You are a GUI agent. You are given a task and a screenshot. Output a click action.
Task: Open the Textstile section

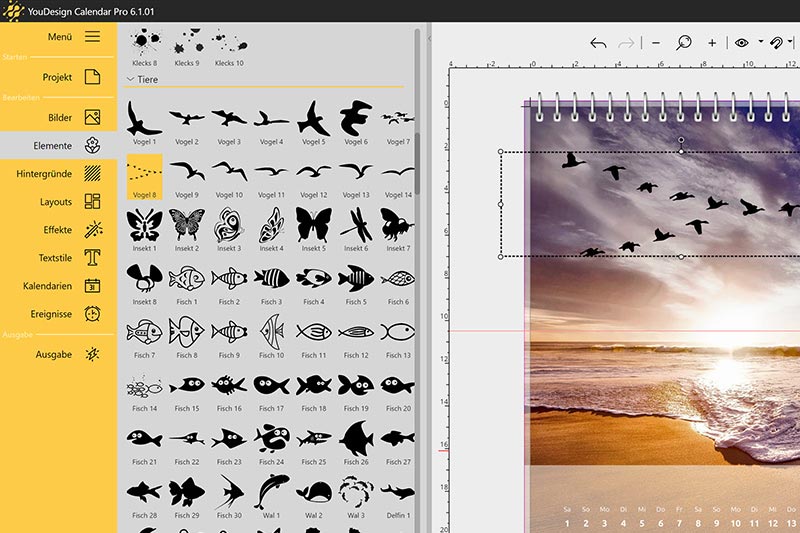tap(57, 258)
